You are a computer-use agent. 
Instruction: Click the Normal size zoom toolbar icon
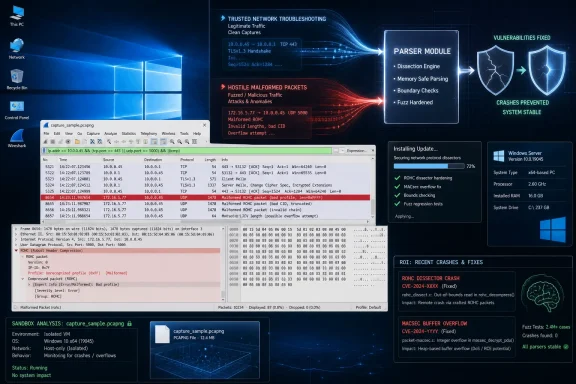pos(187,141)
